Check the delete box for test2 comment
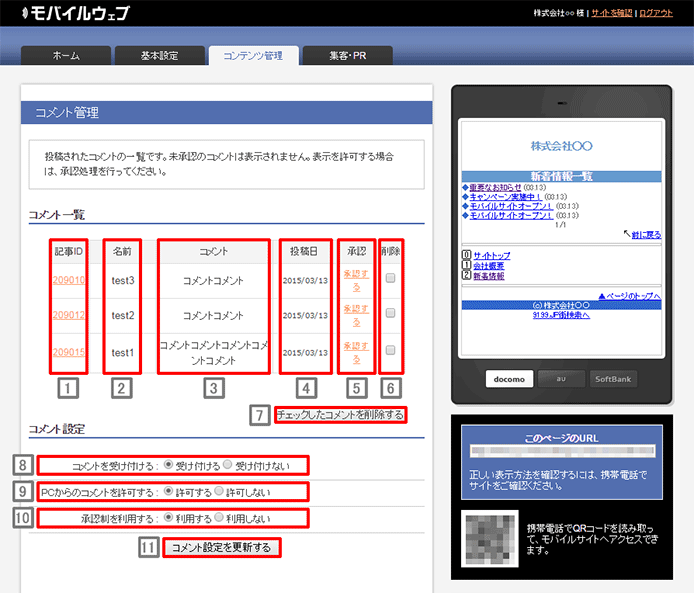Screen dimensions: 694x593 pos(391,314)
